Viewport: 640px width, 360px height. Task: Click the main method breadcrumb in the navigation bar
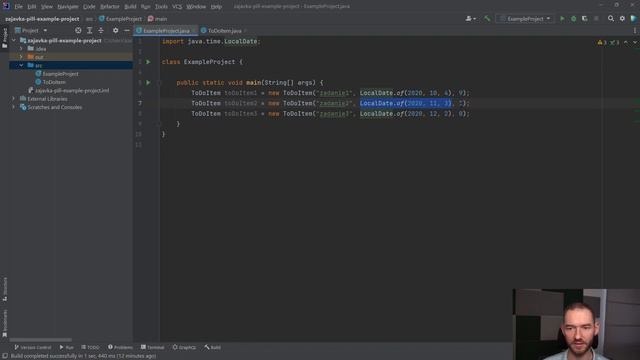[x=158, y=19]
